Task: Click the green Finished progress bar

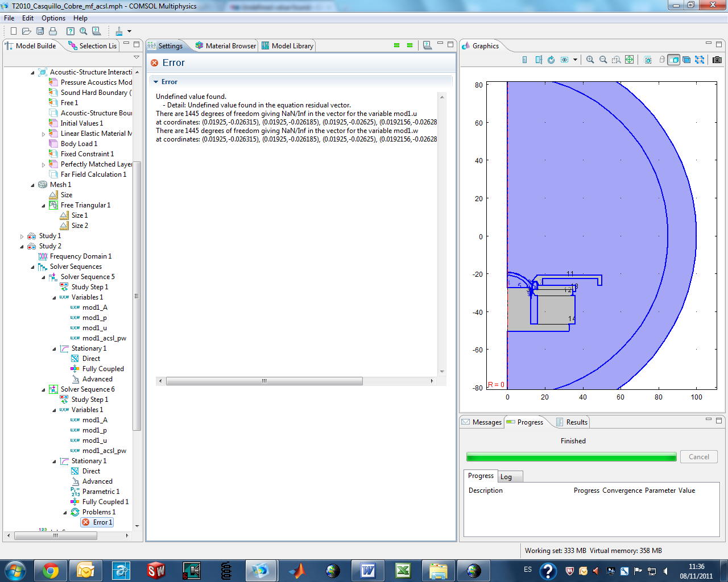Action: (572, 457)
